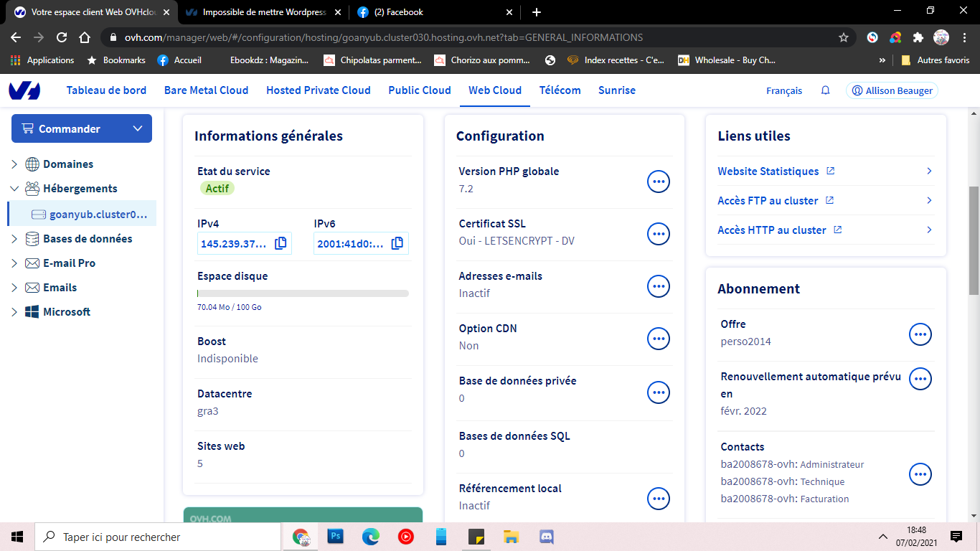Click the OVHcloud logo
The image size is (980, 551).
(x=24, y=90)
